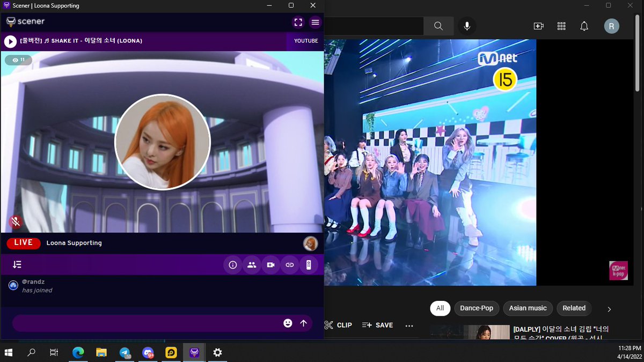The height and width of the screenshot is (362, 644).
Task: Show theater info icon
Action: (233, 265)
